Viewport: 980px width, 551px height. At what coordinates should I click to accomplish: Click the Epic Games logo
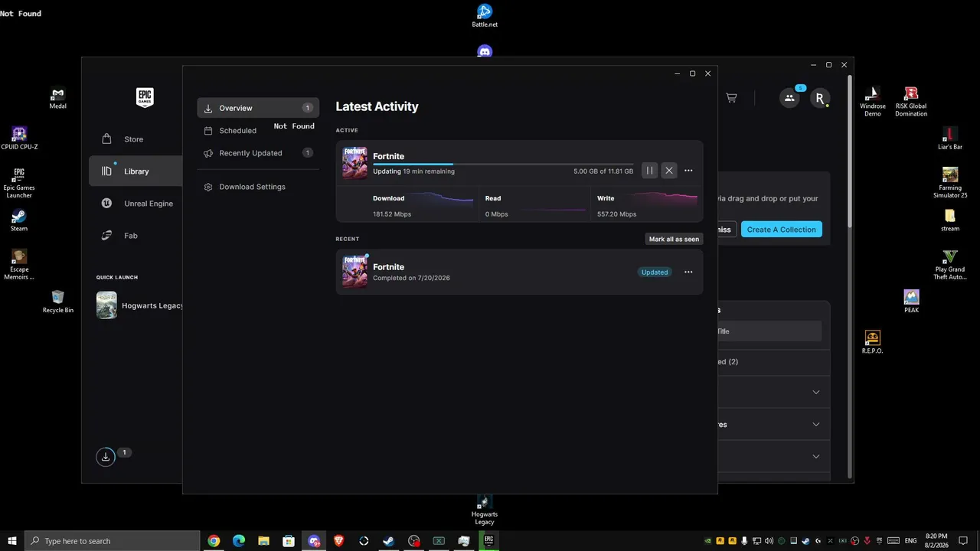(145, 97)
